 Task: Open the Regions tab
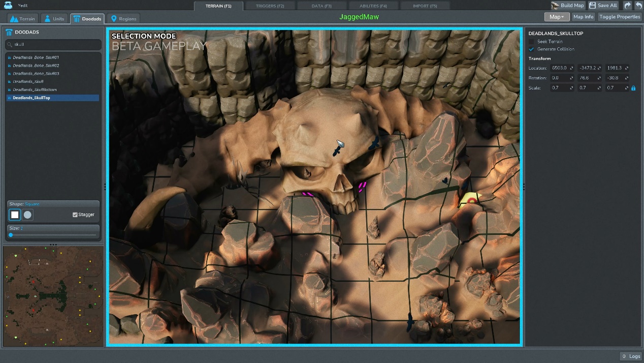[x=123, y=19]
